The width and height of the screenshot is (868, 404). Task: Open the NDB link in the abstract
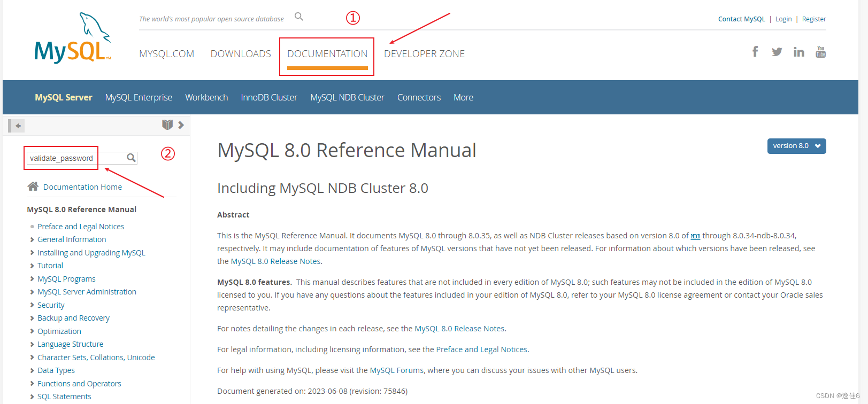[695, 236]
